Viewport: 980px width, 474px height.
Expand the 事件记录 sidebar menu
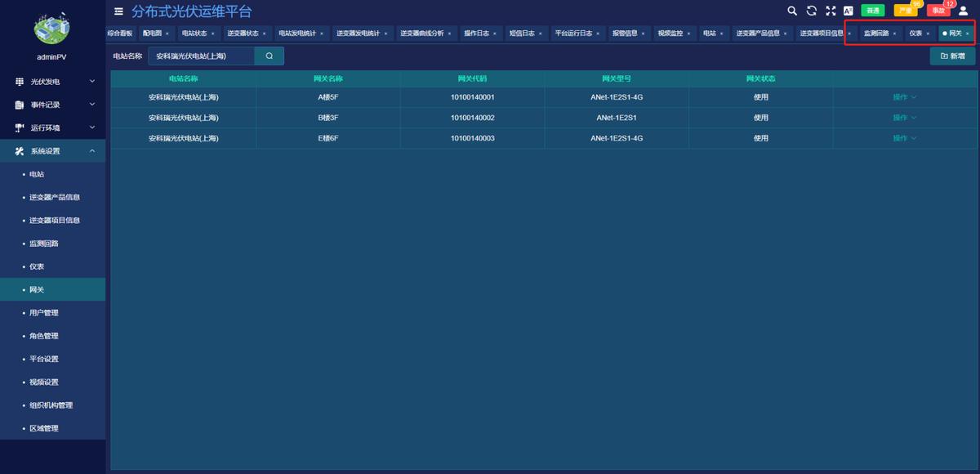click(x=52, y=105)
